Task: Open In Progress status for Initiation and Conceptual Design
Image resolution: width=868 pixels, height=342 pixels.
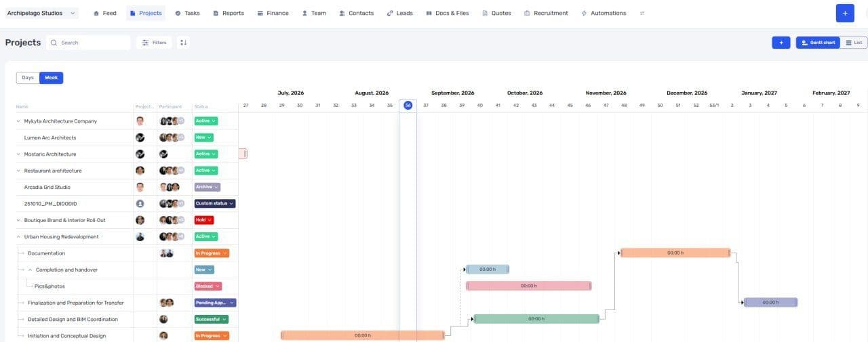Action: [x=212, y=336]
